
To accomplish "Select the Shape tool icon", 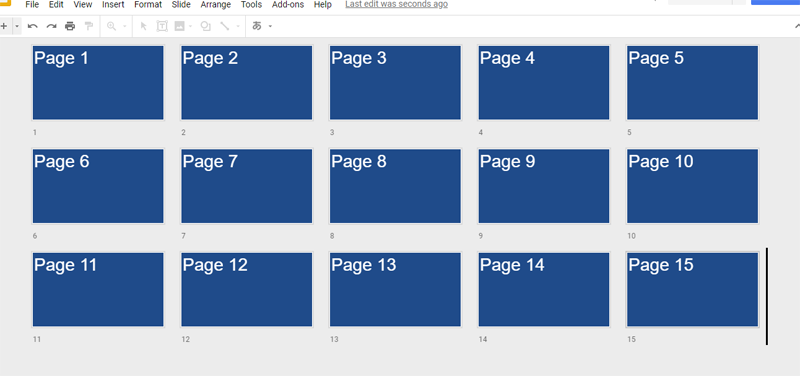I will [x=206, y=26].
